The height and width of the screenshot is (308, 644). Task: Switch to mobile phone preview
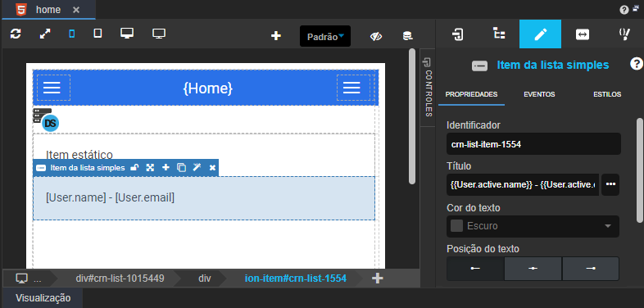pos(72,34)
